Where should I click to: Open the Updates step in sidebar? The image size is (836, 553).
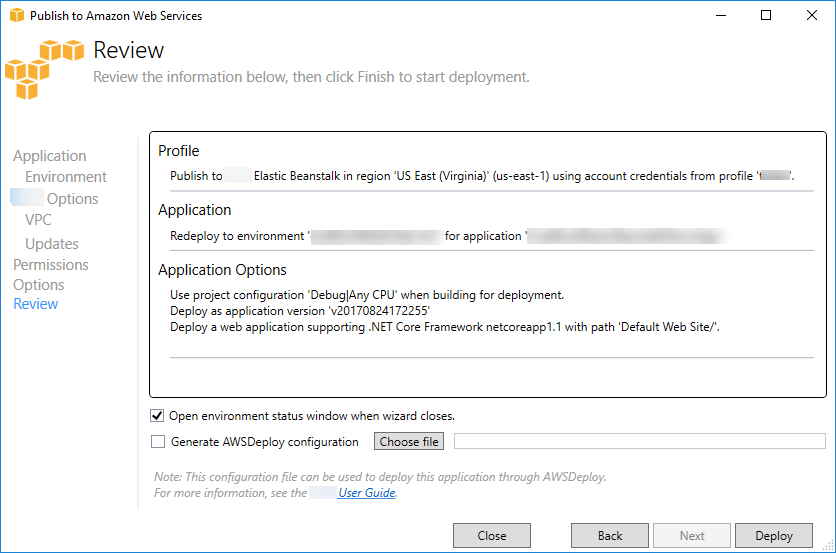click(x=52, y=244)
